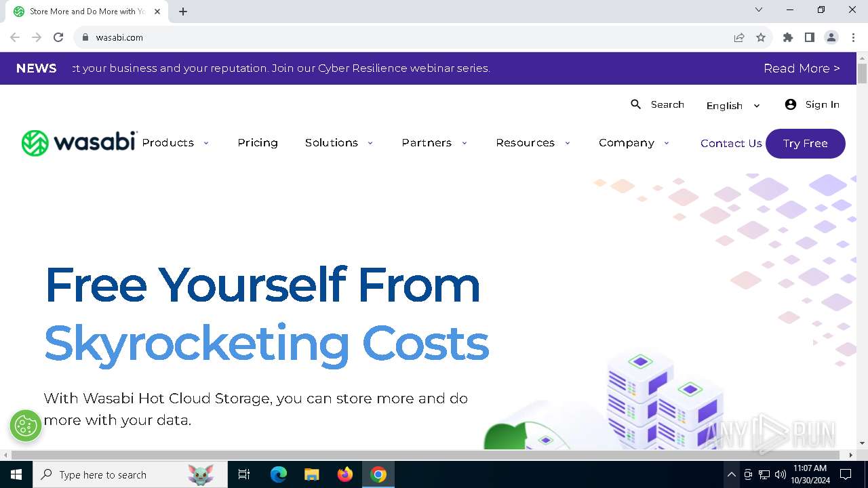The width and height of the screenshot is (868, 488).
Task: Open the tab search chevron
Action: coord(759,9)
